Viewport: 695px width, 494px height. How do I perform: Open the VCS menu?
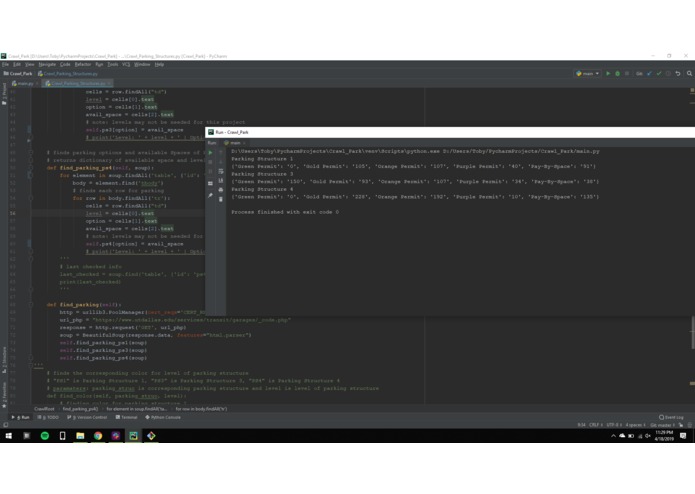coord(126,65)
